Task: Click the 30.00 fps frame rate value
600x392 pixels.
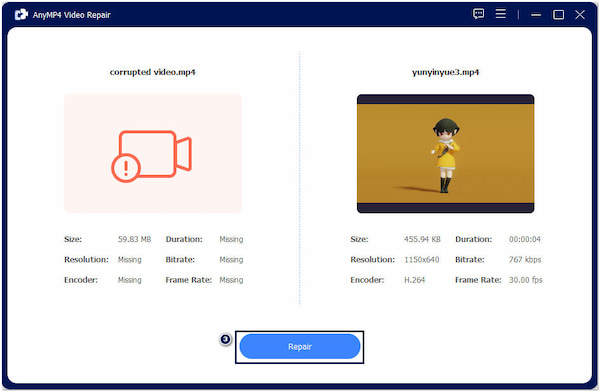Action: click(525, 280)
